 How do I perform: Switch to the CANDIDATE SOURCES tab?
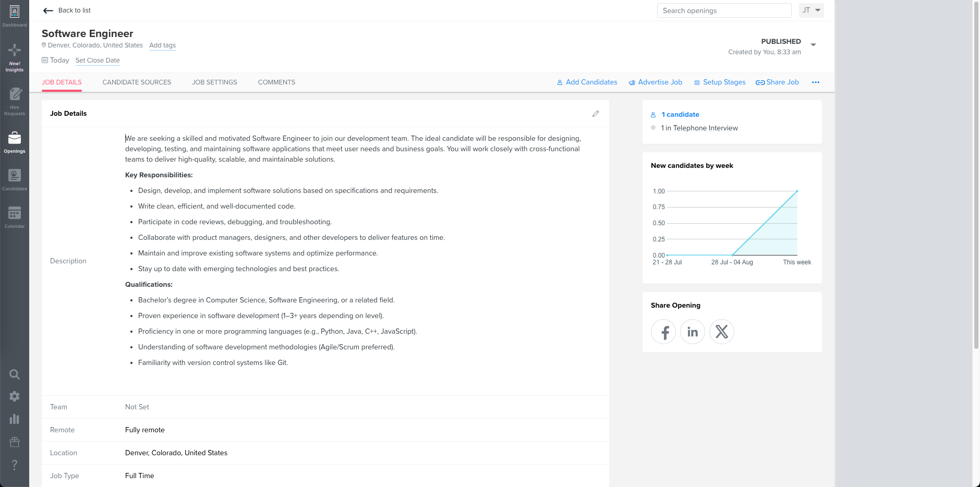[137, 82]
